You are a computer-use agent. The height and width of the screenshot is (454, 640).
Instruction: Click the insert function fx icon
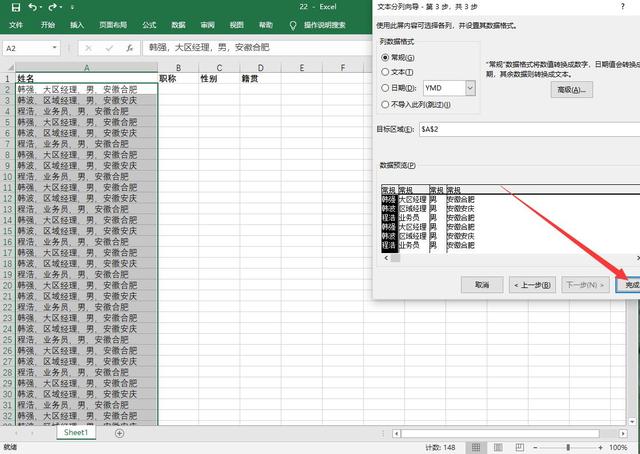click(x=129, y=48)
